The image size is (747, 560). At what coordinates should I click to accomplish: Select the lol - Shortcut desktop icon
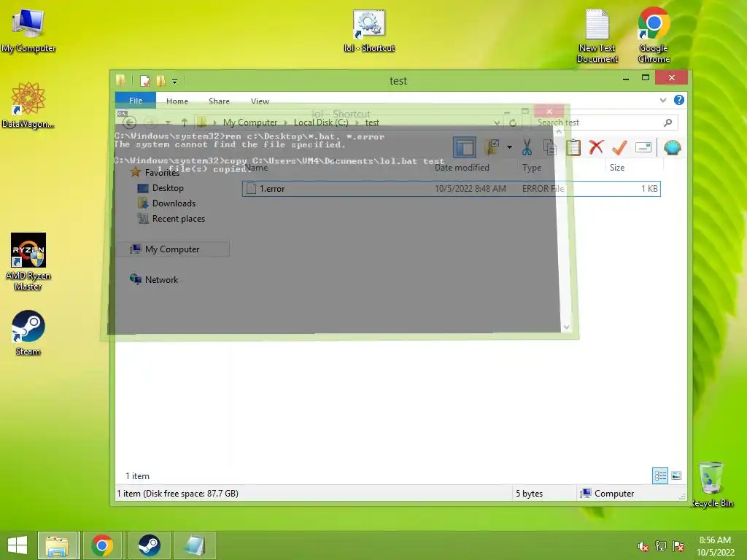tap(369, 31)
